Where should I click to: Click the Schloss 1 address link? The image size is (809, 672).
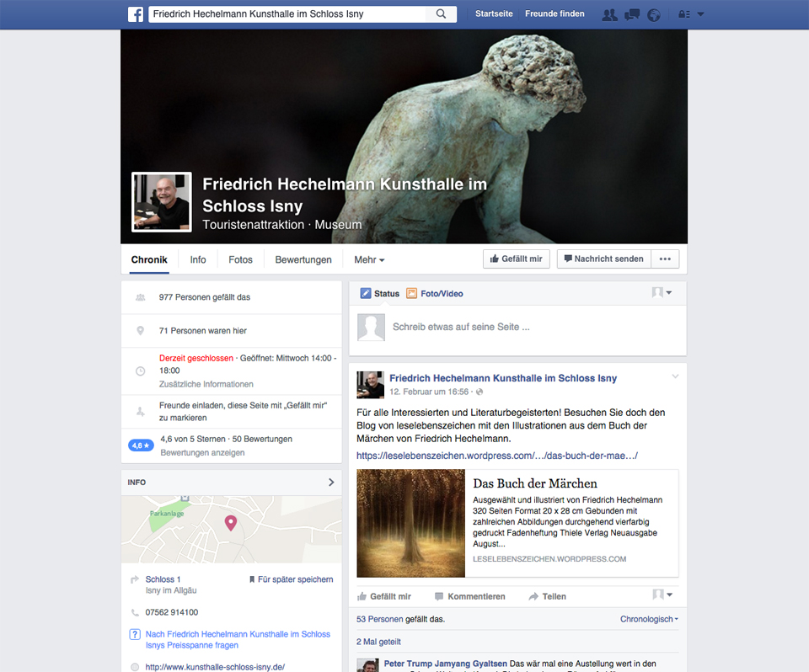click(x=163, y=579)
